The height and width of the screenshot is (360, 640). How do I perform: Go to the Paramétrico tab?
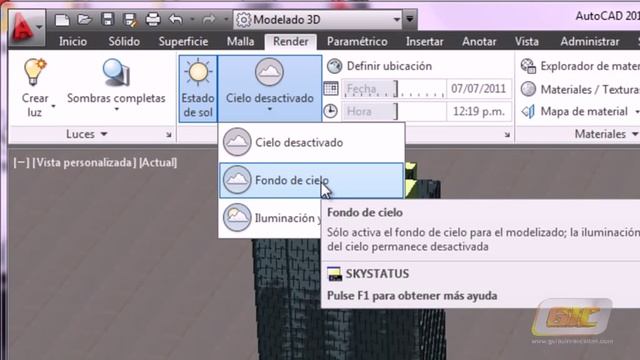click(357, 41)
